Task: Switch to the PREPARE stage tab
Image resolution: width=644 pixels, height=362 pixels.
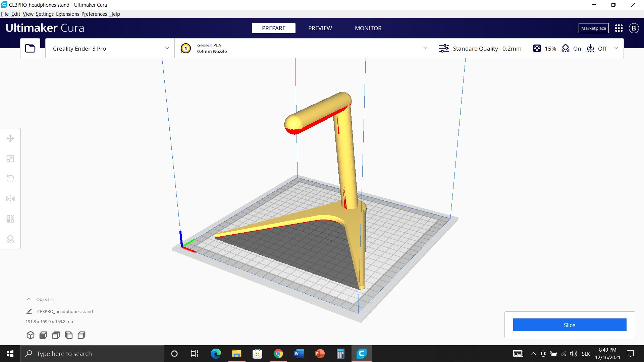Action: coord(274,28)
